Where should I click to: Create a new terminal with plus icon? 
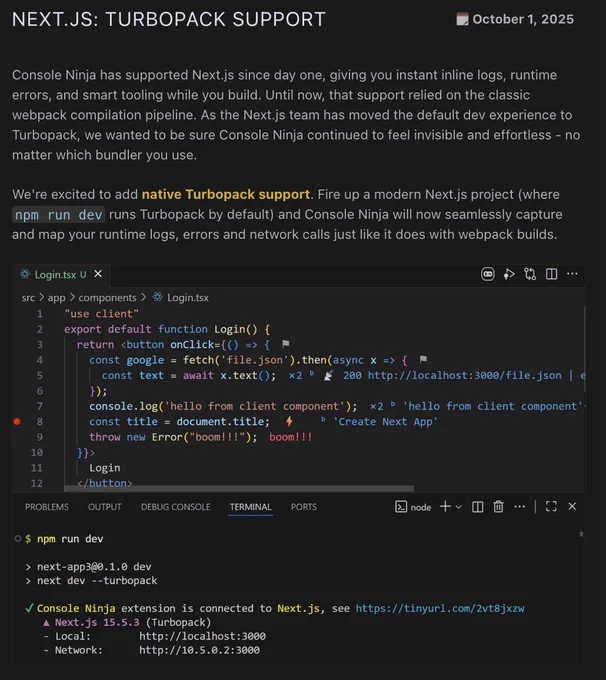(x=445, y=507)
